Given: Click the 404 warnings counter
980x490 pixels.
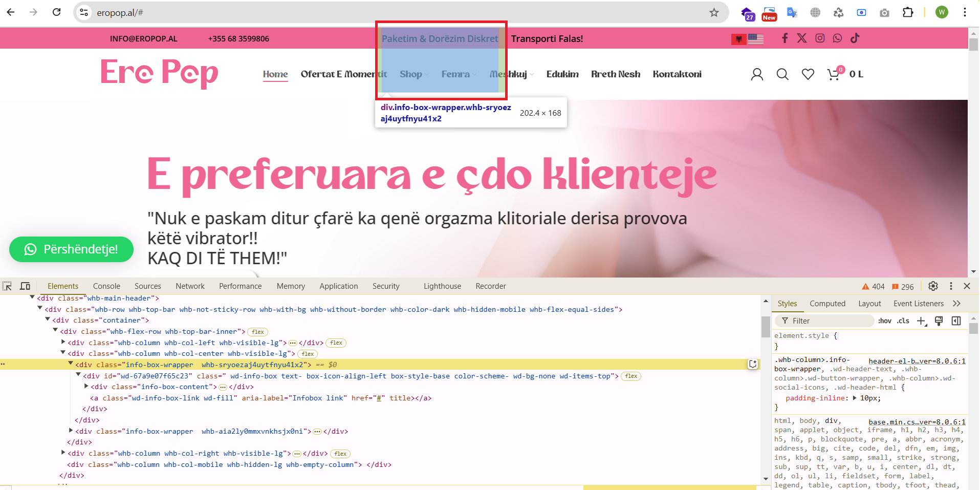Looking at the screenshot, I should [873, 287].
